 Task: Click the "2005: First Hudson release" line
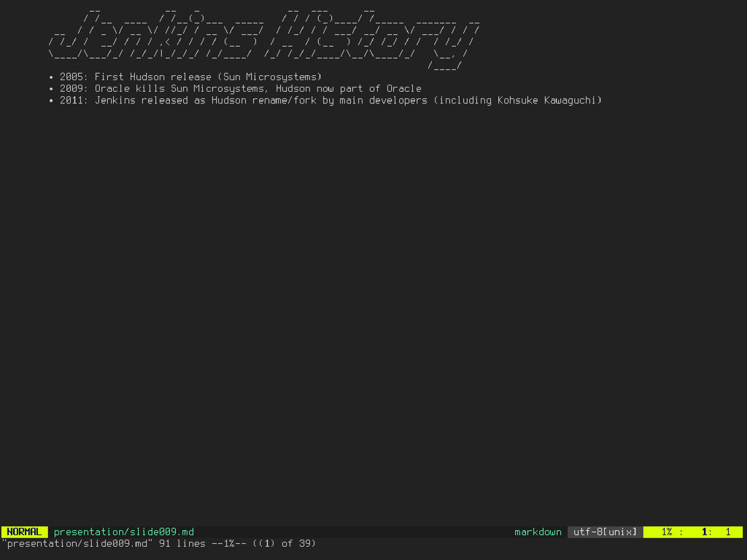pos(185,77)
